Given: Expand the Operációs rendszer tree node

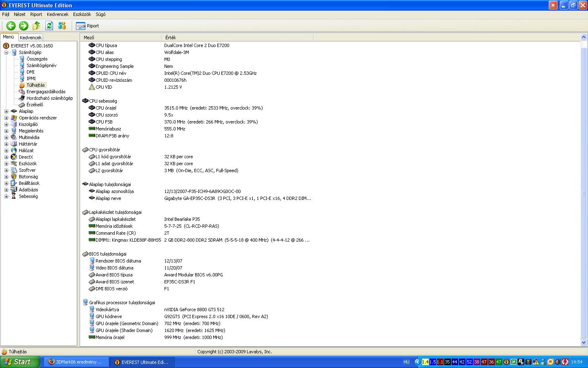Looking at the screenshot, I should pyautogui.click(x=6, y=118).
